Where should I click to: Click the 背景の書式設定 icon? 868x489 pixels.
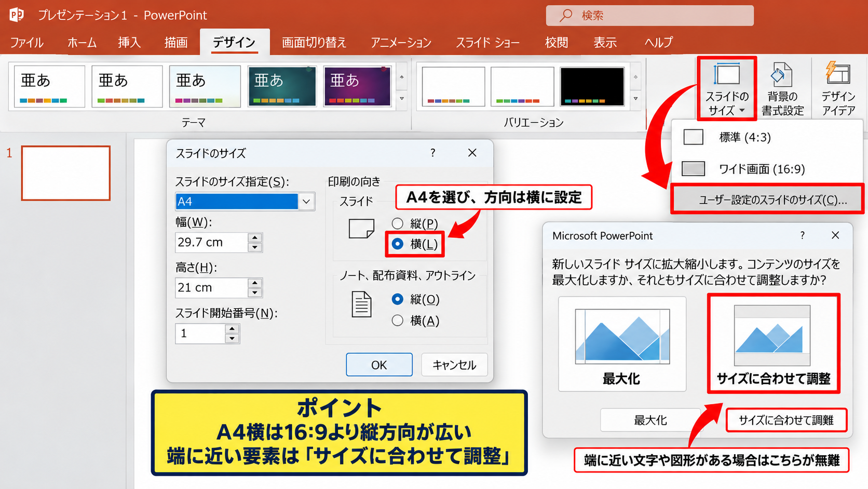click(x=782, y=75)
